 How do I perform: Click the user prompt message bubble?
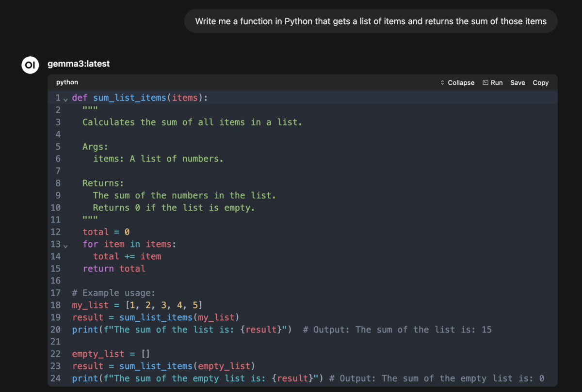coord(371,21)
